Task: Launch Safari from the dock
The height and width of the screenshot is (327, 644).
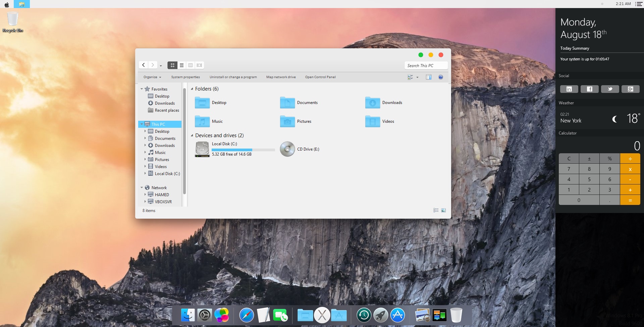Action: click(247, 315)
